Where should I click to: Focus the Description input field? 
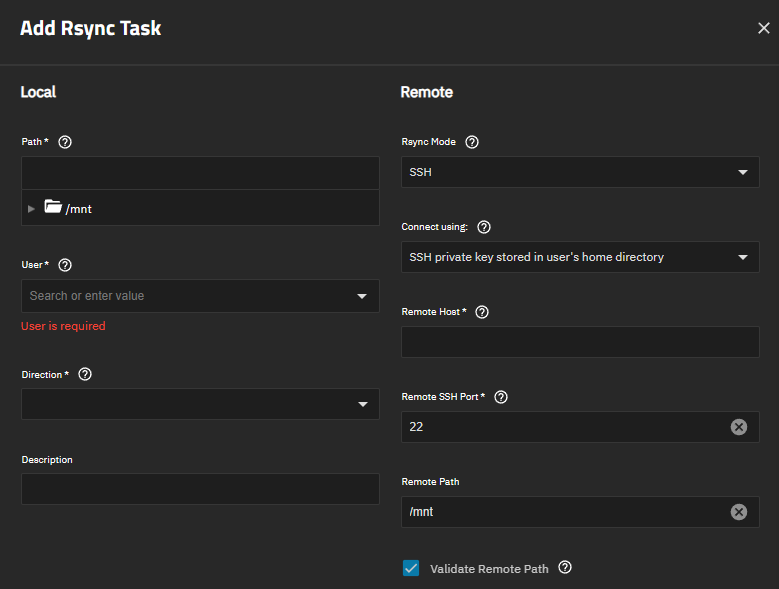(x=200, y=489)
